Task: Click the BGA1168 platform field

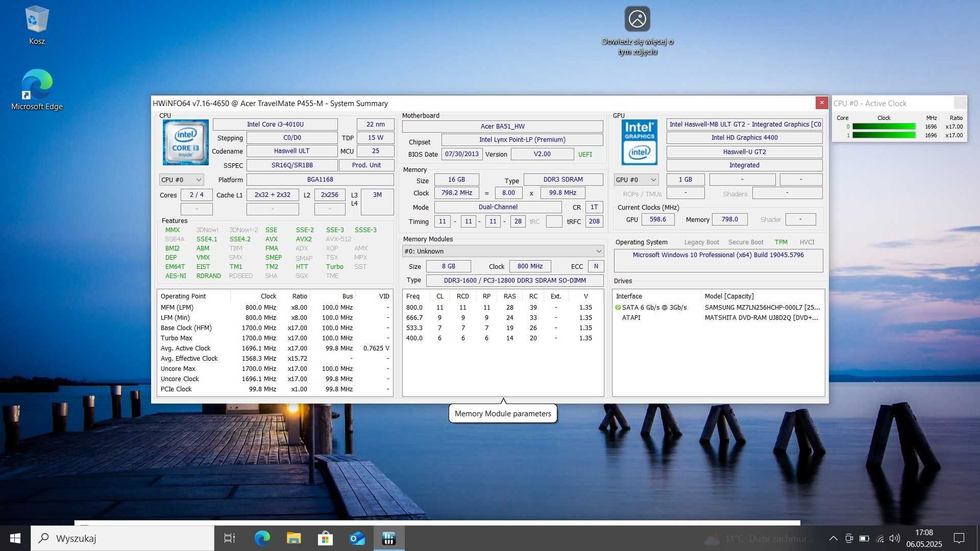Action: point(320,180)
